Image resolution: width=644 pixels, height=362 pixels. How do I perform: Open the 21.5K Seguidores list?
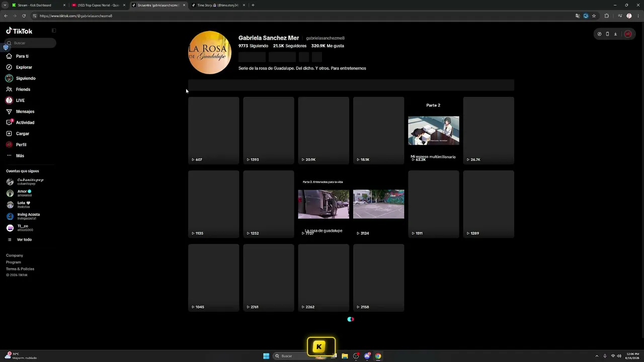pos(290,46)
